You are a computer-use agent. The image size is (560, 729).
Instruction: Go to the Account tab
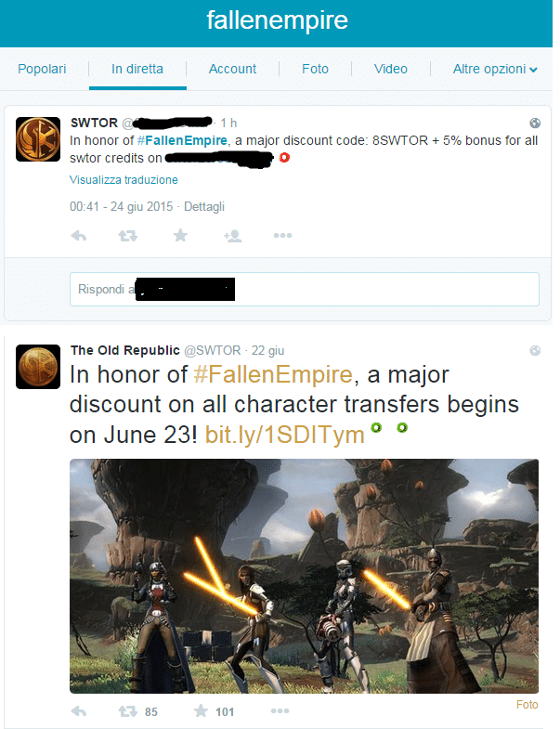point(232,69)
